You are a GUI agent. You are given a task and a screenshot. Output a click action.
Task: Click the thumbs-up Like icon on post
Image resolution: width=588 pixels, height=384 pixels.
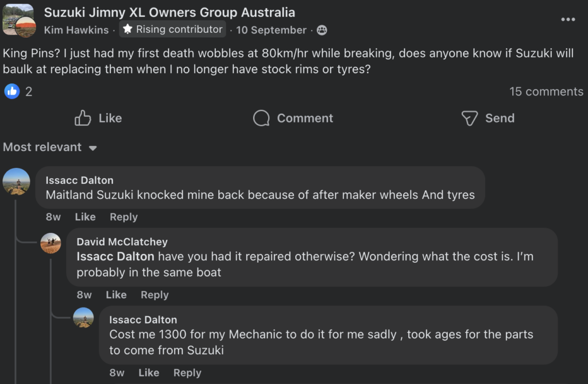coord(83,118)
